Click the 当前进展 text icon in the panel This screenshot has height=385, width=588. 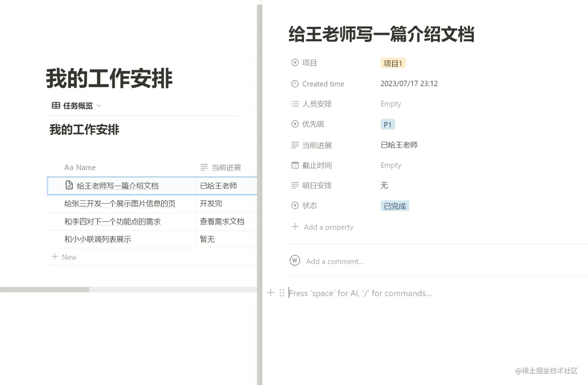[295, 145]
